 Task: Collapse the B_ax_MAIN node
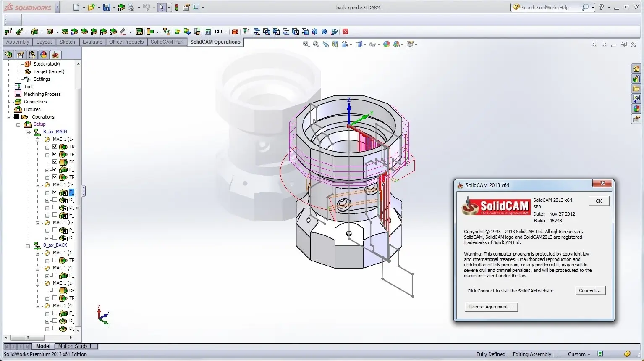(x=28, y=132)
